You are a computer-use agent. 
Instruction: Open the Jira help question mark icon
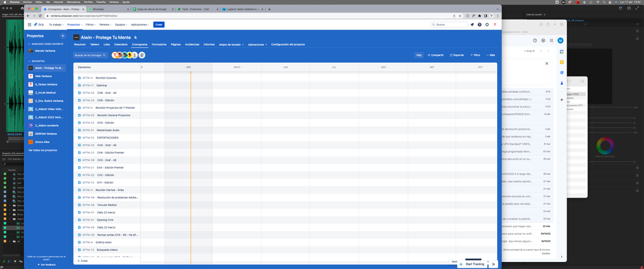480,24
